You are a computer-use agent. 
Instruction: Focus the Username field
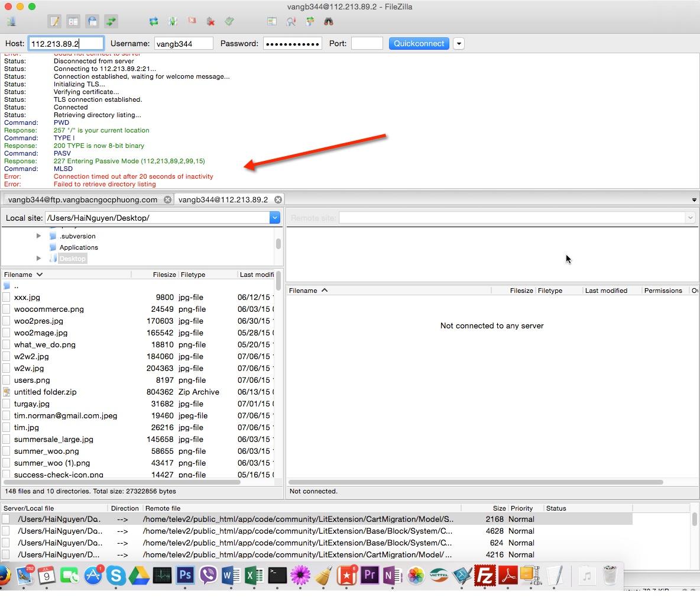point(183,43)
